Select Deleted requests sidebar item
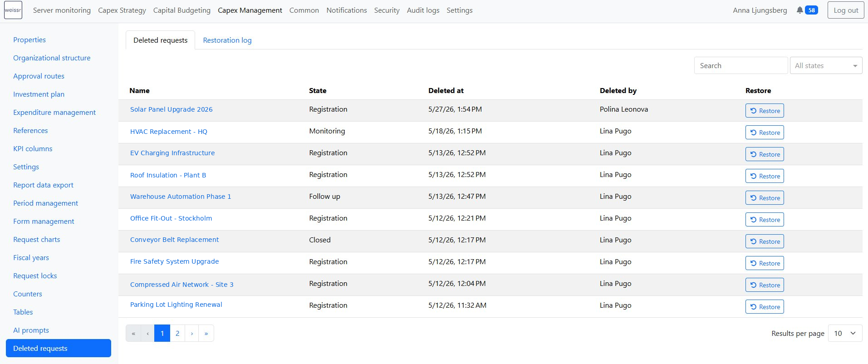 click(59, 348)
